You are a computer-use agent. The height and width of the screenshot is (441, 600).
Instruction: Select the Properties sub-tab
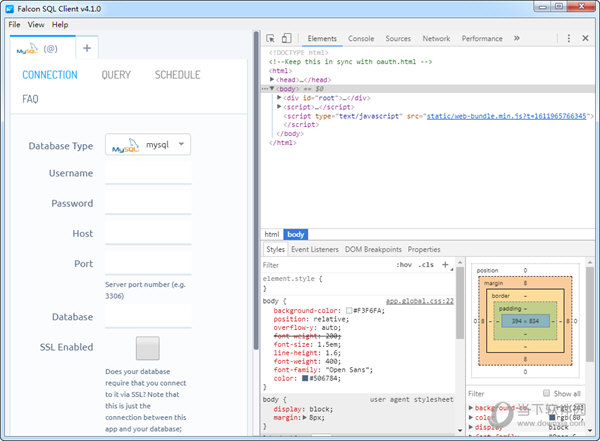[x=424, y=249]
